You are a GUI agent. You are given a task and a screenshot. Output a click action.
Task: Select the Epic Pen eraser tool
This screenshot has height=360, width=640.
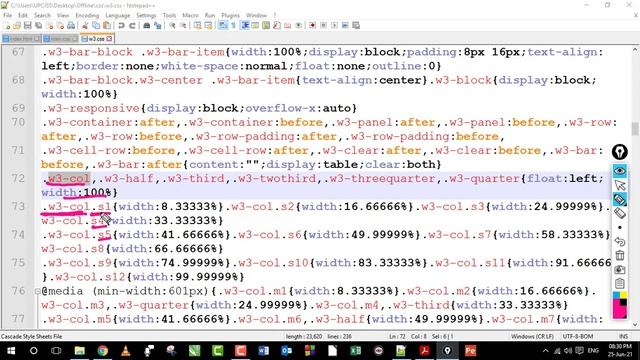[620, 213]
